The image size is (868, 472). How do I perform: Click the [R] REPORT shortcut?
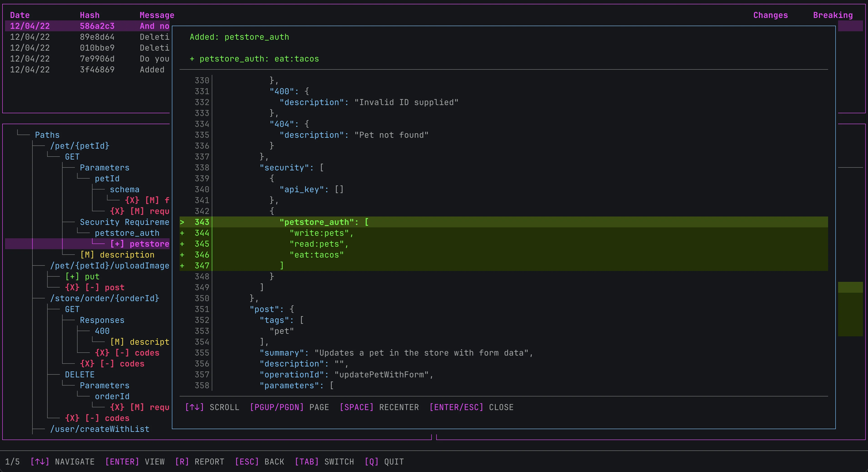(200, 462)
